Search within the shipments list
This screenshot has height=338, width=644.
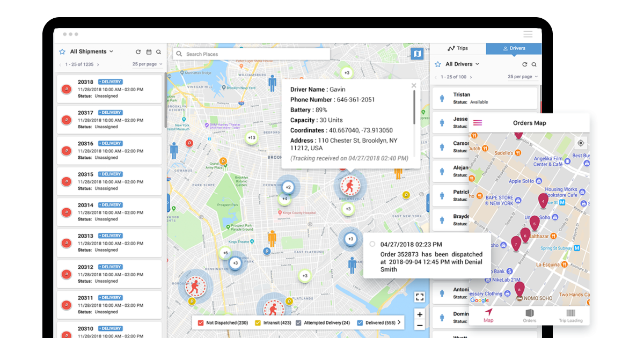click(159, 52)
